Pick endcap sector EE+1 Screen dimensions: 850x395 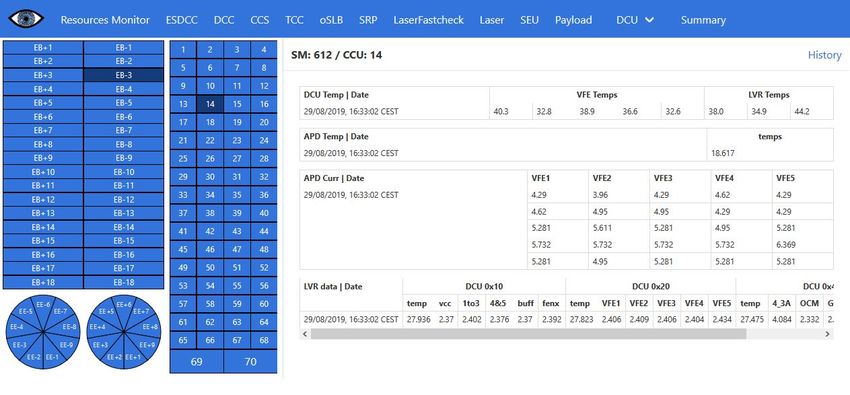[x=133, y=357]
